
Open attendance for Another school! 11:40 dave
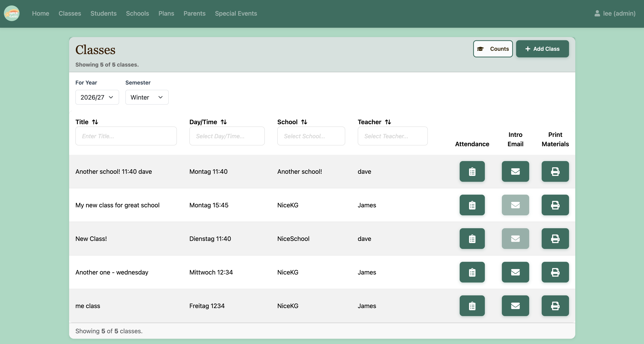click(x=472, y=171)
